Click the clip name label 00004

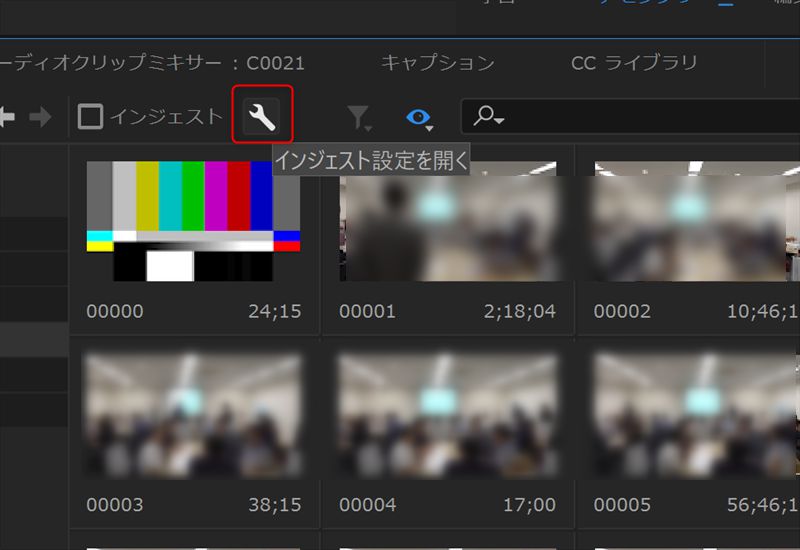pos(368,505)
